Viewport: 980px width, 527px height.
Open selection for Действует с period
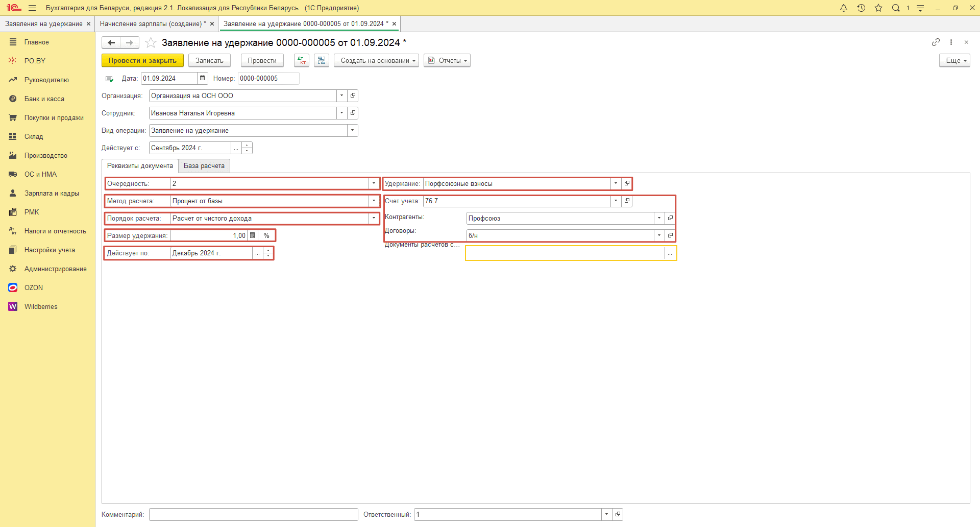236,148
